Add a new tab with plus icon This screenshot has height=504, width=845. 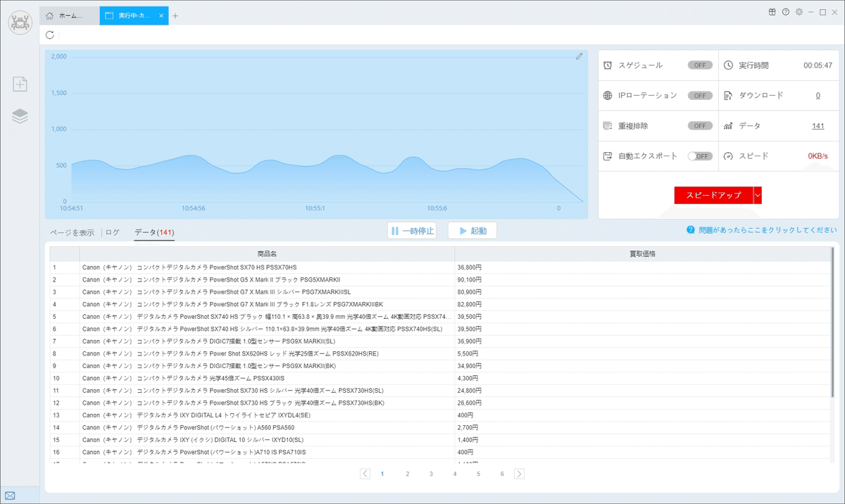click(x=175, y=15)
